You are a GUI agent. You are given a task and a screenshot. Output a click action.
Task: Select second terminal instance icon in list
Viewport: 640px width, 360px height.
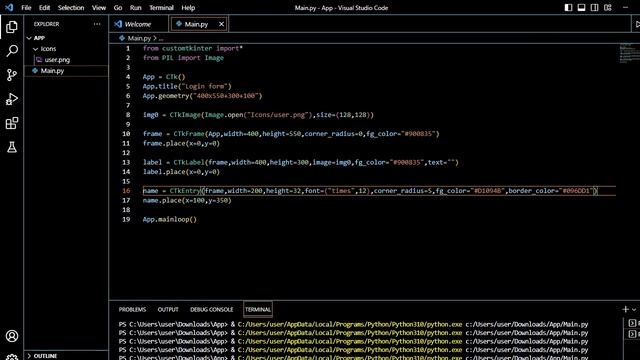632,334
